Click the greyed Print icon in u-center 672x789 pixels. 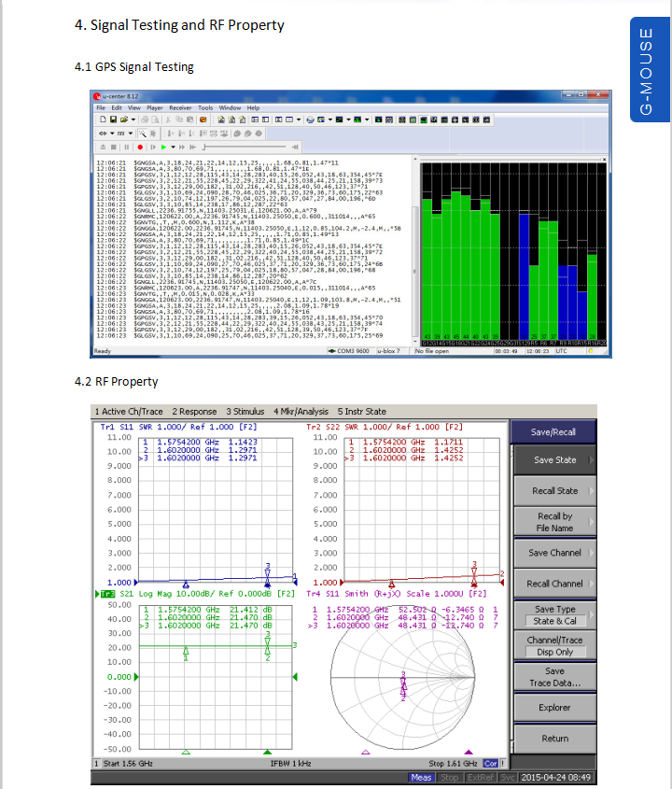145,120
